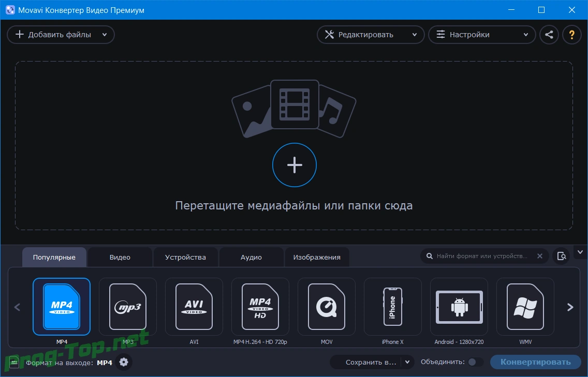Click the MP4 H.264 - HD 720p label
This screenshot has width=588, height=377.
coord(260,342)
